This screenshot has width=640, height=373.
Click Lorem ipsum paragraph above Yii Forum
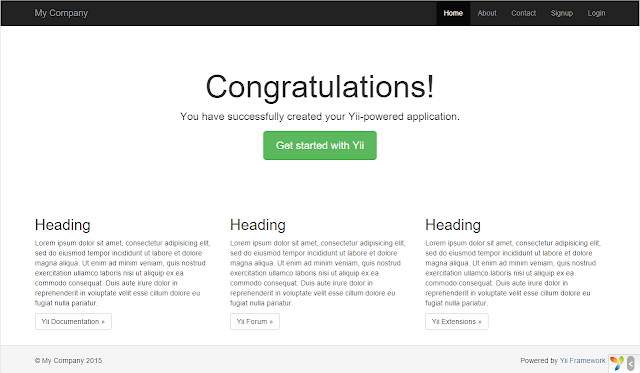(x=318, y=273)
